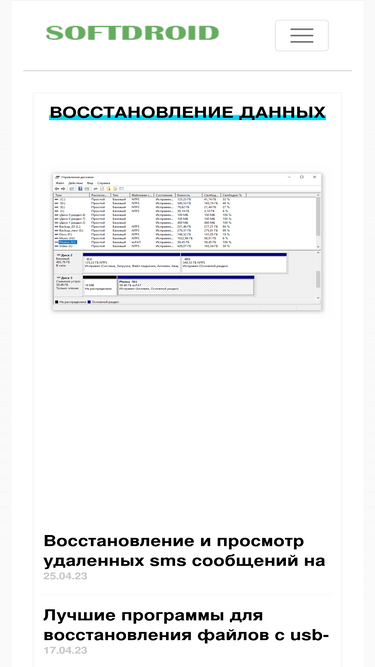This screenshot has width=375, height=667.
Task: Click the blue primary partition legend square
Action: pyautogui.click(x=89, y=302)
